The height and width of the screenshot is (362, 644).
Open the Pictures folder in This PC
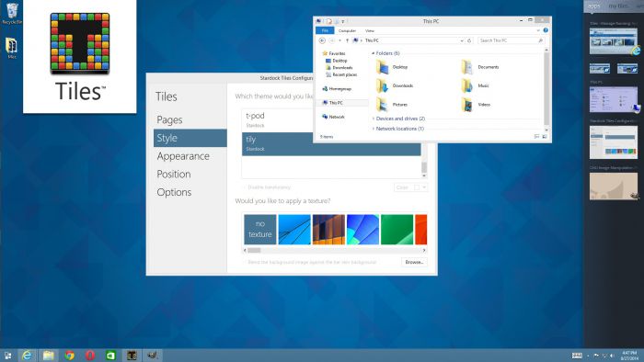coord(392,105)
